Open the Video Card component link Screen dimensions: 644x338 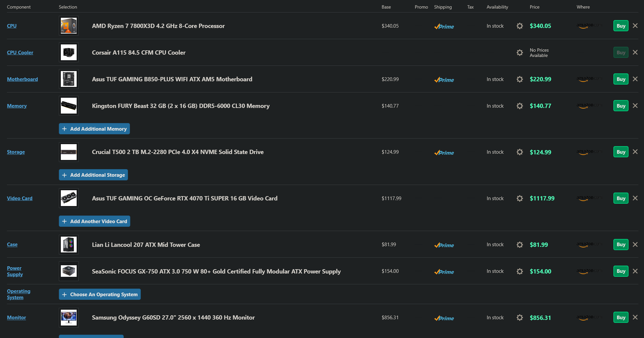pos(20,198)
